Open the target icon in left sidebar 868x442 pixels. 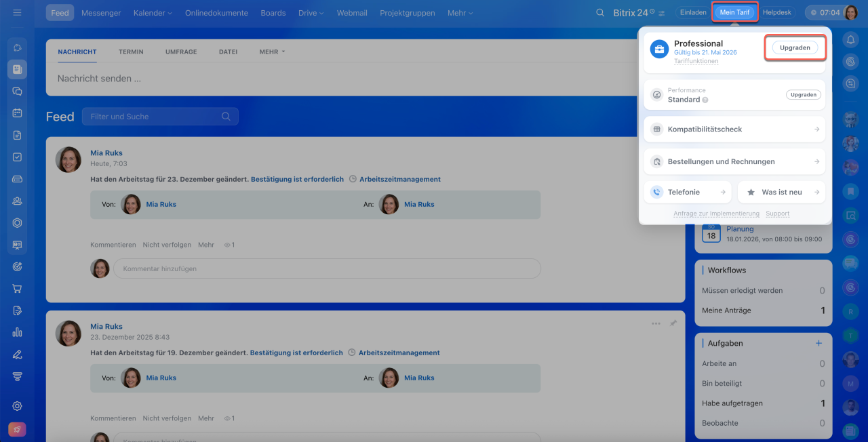click(18, 266)
